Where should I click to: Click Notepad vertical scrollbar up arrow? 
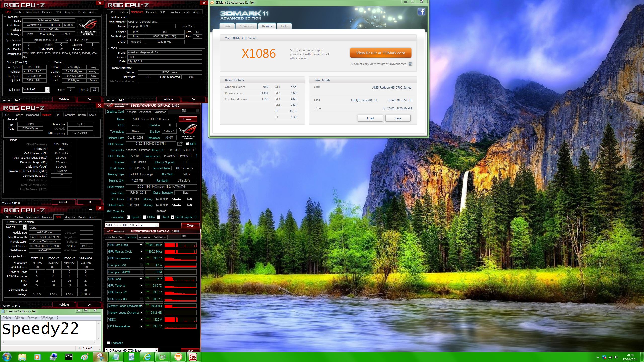pyautogui.click(x=98, y=323)
